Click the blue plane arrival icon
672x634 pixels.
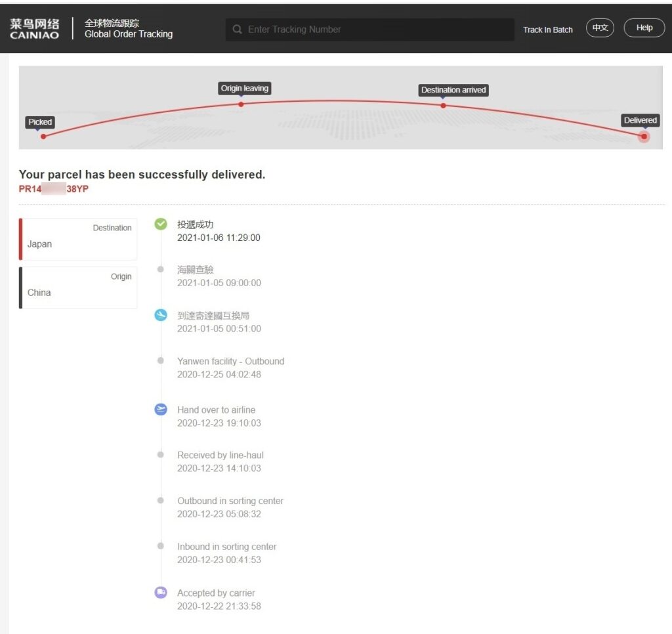tap(161, 316)
